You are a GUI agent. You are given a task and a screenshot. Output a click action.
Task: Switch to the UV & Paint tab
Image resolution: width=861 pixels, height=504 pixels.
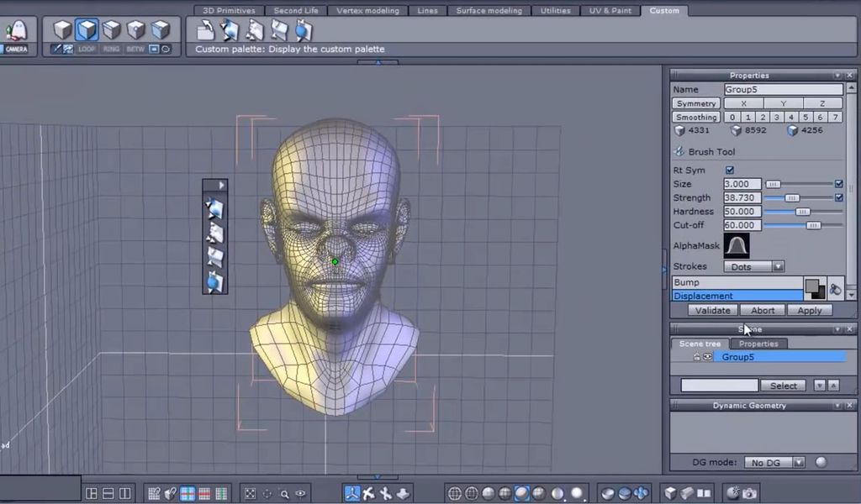tap(611, 10)
